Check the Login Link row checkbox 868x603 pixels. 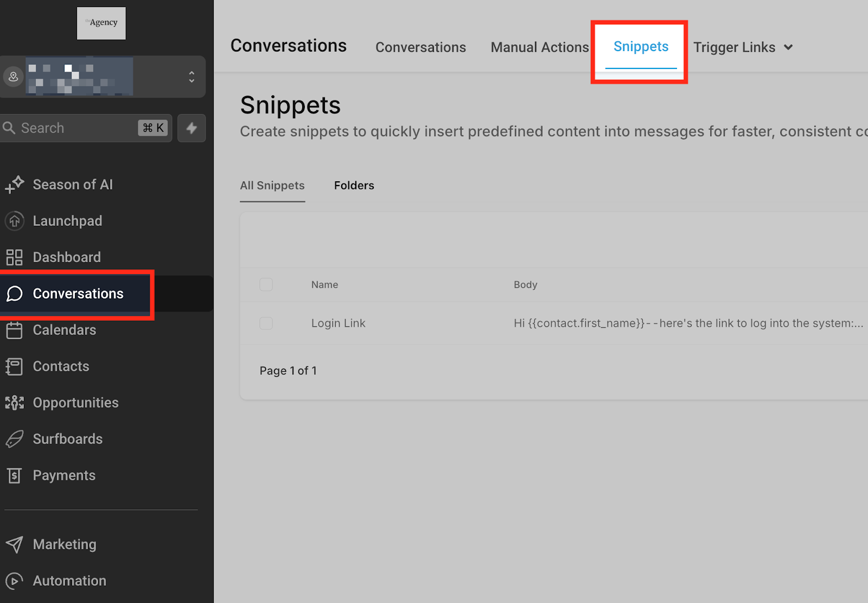(x=266, y=323)
